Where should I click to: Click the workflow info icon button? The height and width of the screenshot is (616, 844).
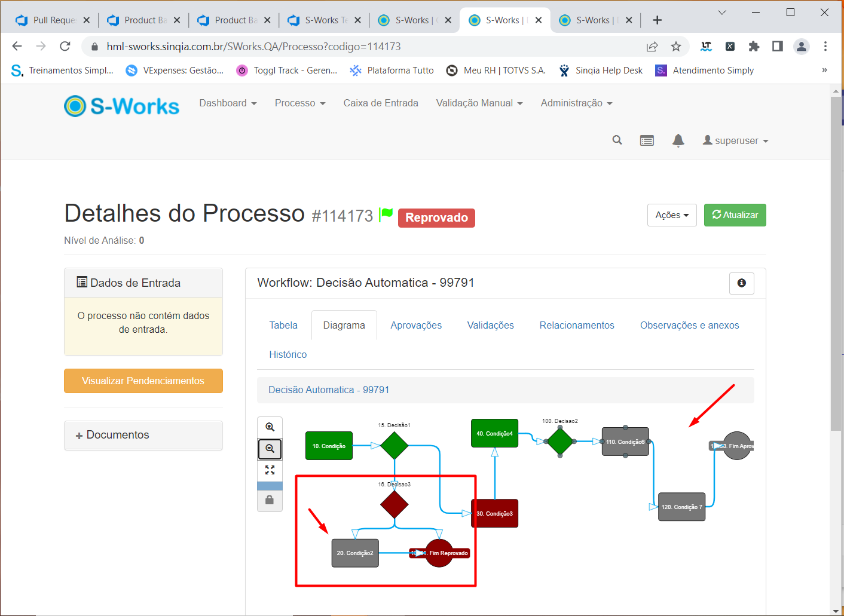pyautogui.click(x=741, y=283)
